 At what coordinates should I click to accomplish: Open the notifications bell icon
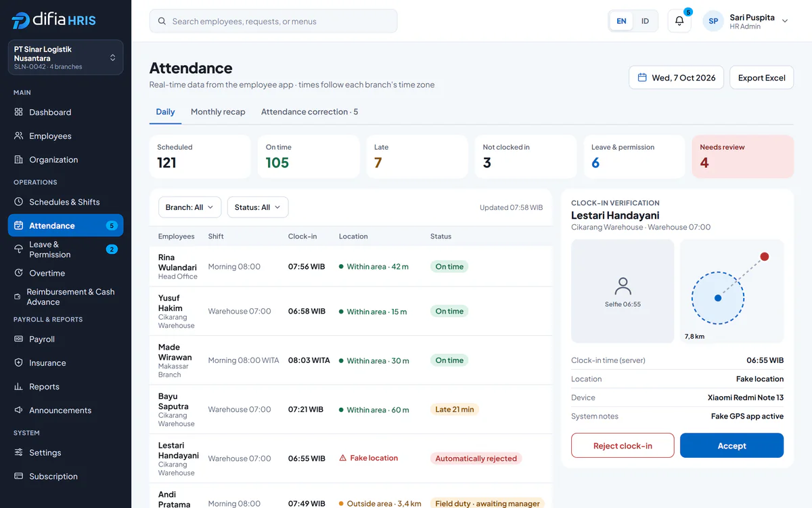coord(679,21)
